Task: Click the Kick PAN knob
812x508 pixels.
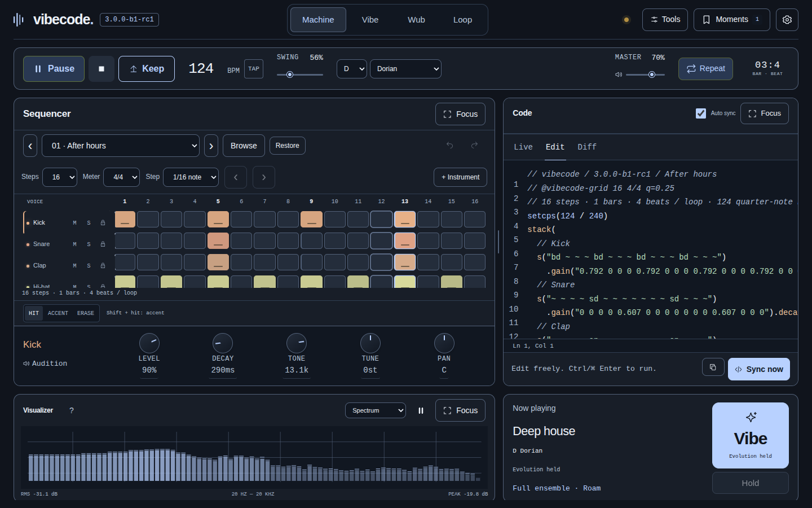Action: click(444, 343)
